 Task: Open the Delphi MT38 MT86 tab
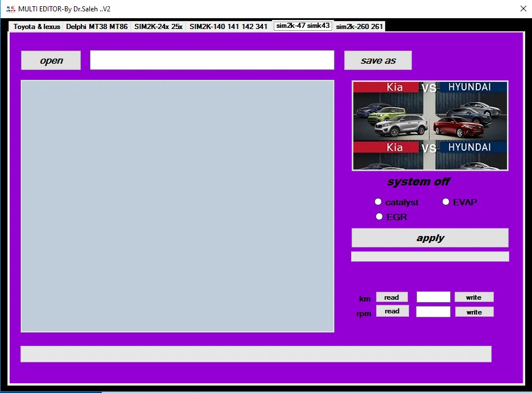(97, 27)
